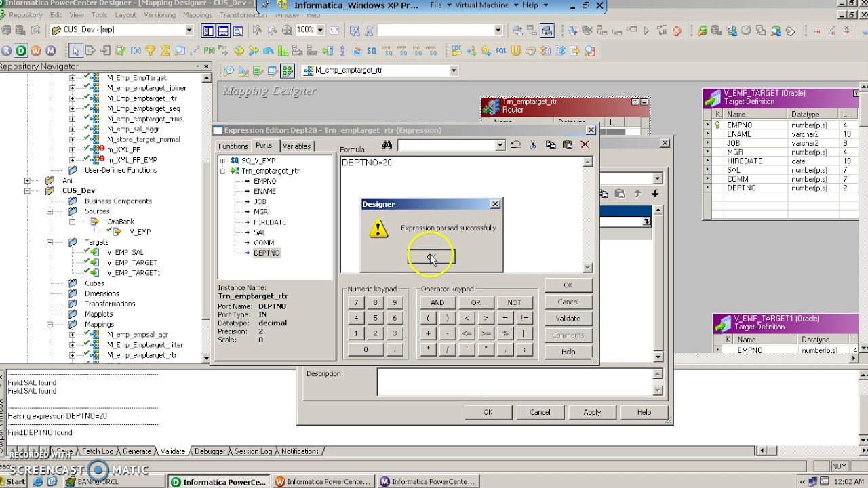The width and height of the screenshot is (868, 488).
Task: Open the Mappings menu in menu bar
Action: 197,15
